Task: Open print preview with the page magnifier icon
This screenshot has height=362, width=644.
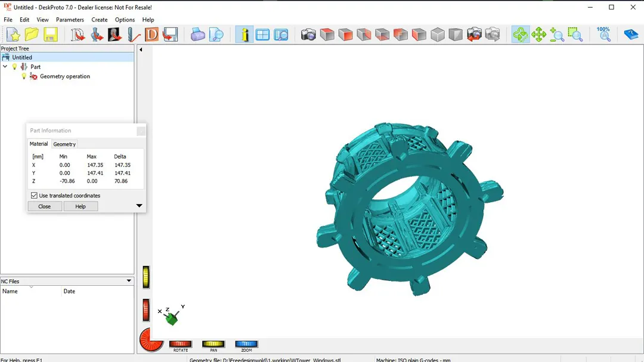Action: coord(216,35)
